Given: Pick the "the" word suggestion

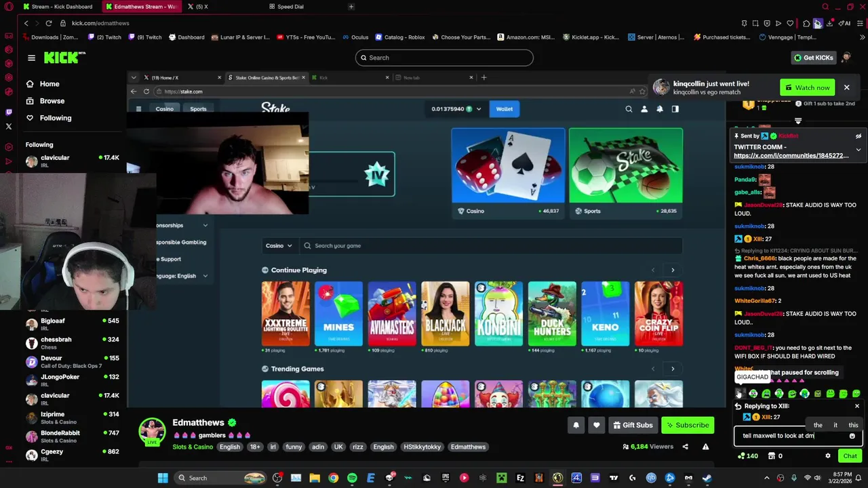Looking at the screenshot, I should click(818, 425).
